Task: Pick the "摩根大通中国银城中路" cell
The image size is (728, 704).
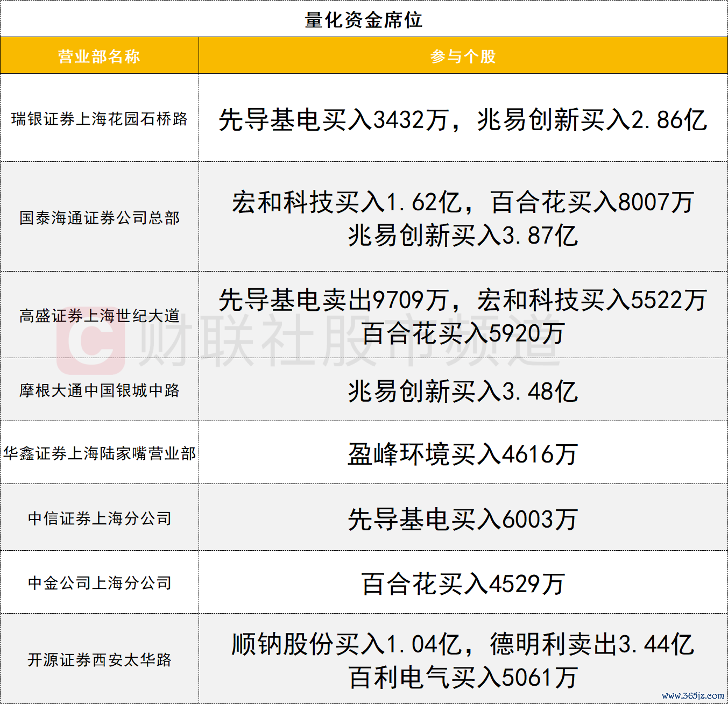Action: 100,390
